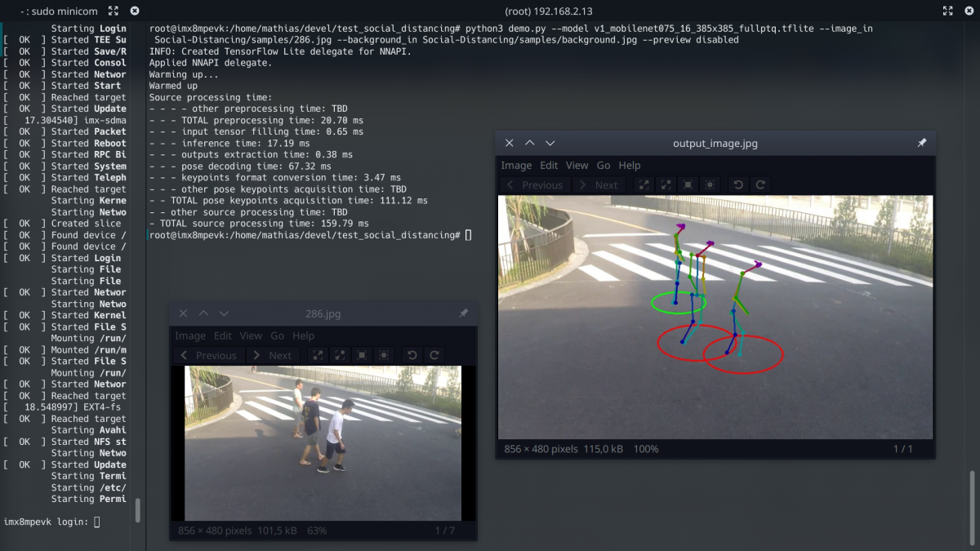Fit output_image.jpg to window
This screenshot has height=551, width=980.
coord(710,185)
